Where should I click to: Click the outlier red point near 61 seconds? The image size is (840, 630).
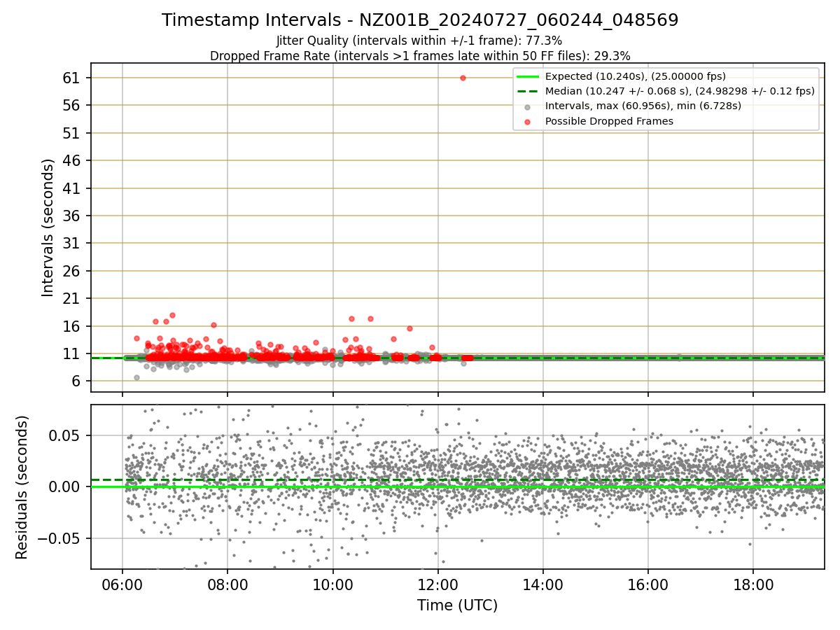[x=463, y=78]
